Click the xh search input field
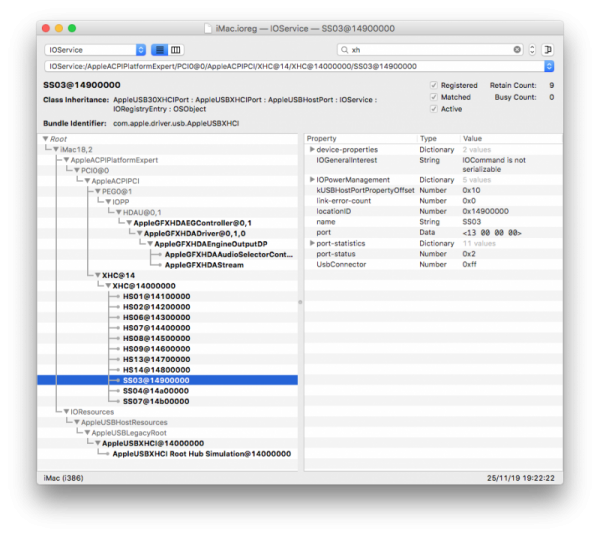Screen dimensions: 600x537 [430, 50]
